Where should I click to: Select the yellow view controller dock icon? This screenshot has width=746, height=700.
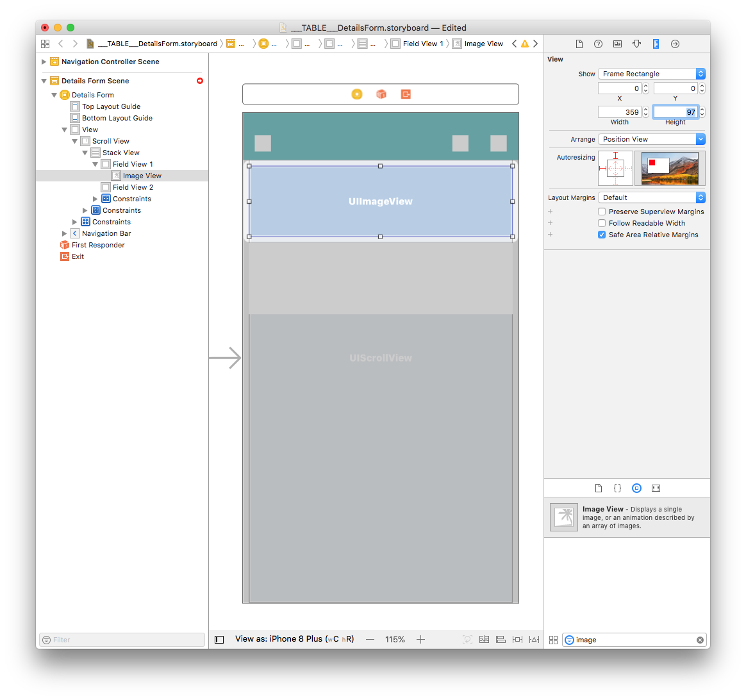tap(357, 94)
